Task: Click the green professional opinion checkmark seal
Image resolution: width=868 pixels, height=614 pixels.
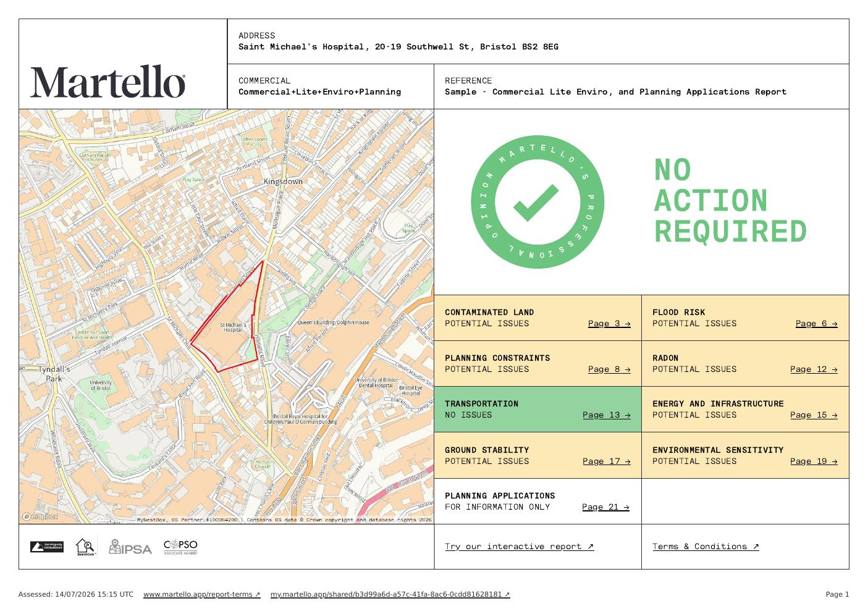Action: click(537, 202)
